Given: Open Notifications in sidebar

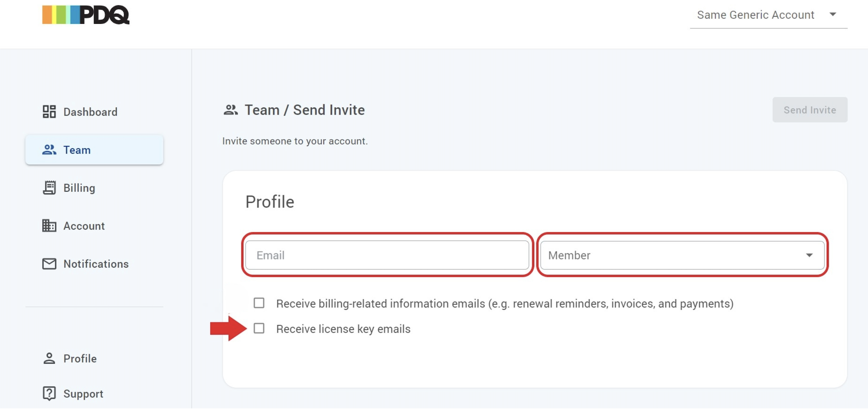Looking at the screenshot, I should coord(94,264).
